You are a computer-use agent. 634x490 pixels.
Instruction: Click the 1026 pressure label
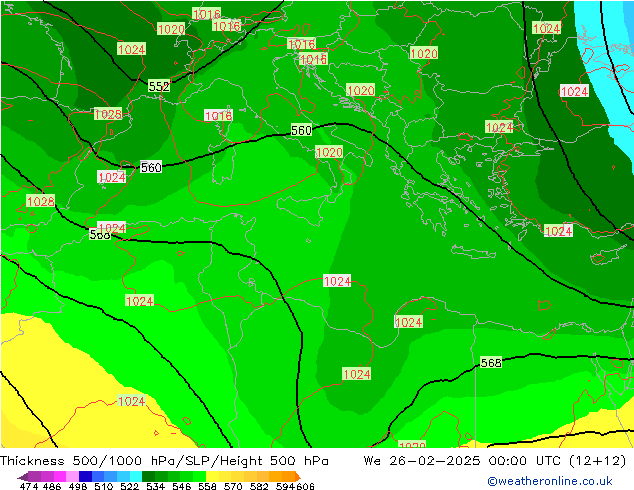108,114
